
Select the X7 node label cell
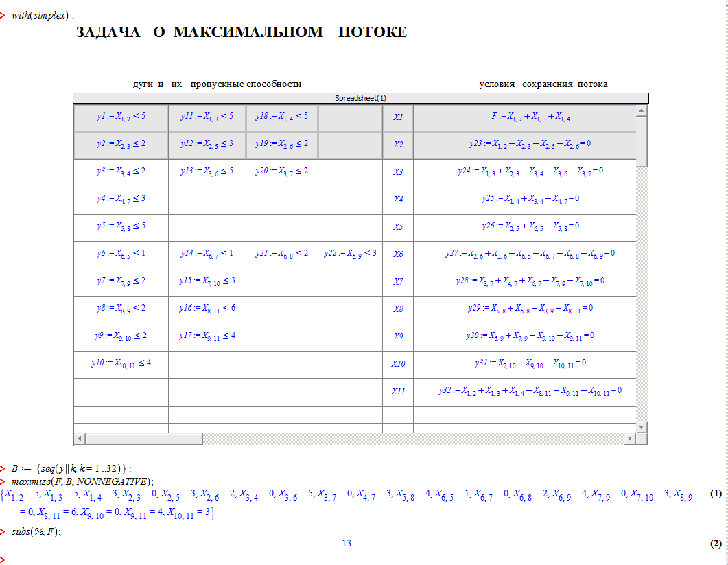tap(398, 282)
